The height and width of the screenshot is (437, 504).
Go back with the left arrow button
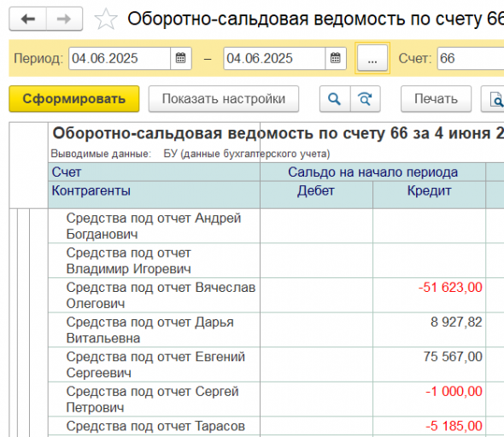28,20
